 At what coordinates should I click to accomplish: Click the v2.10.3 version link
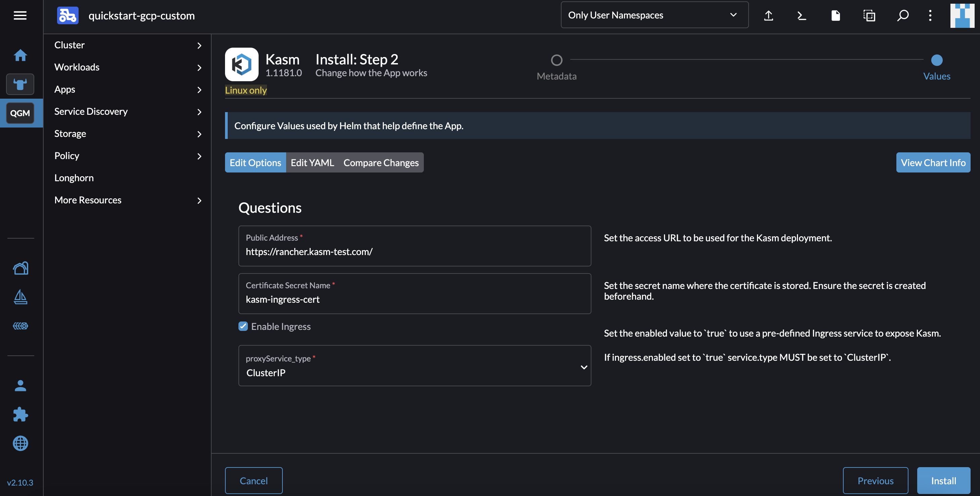coord(20,483)
